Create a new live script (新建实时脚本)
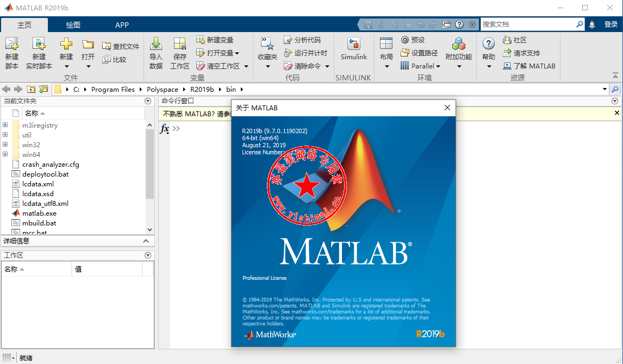 (x=39, y=53)
